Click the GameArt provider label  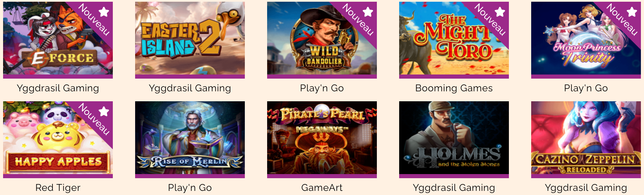322,188
